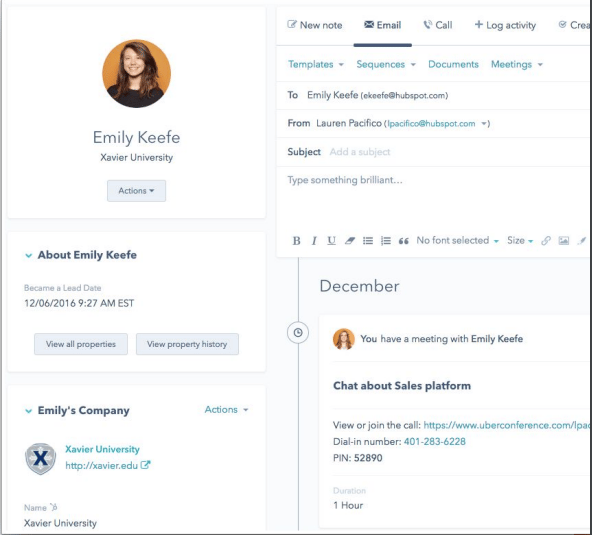Toggle underline formatting in email editor
This screenshot has width=592, height=535.
point(331,241)
